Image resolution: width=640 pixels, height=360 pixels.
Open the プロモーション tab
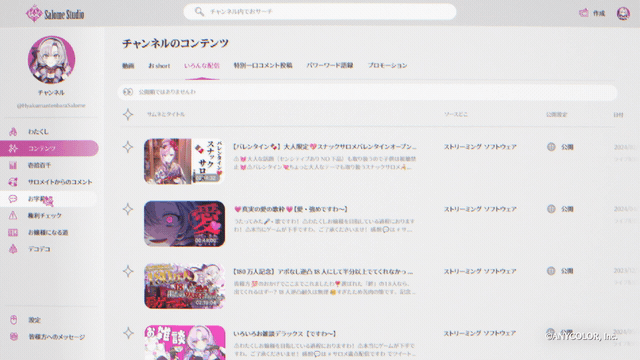pos(387,65)
